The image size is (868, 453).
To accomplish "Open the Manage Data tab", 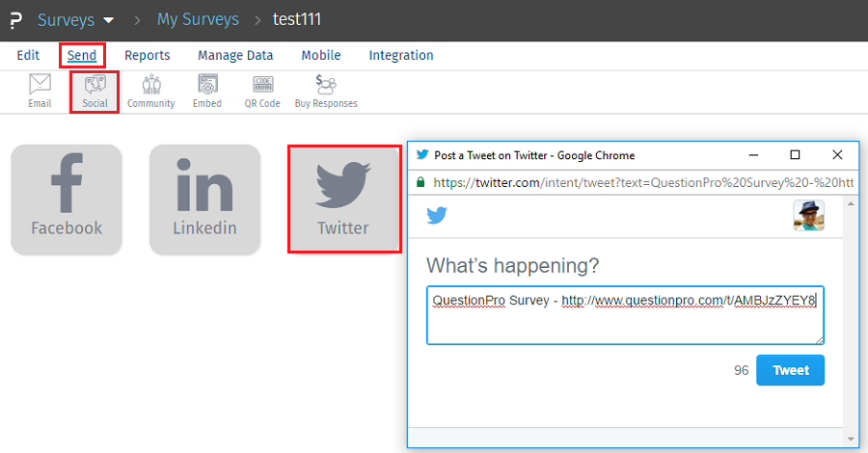I will point(235,55).
